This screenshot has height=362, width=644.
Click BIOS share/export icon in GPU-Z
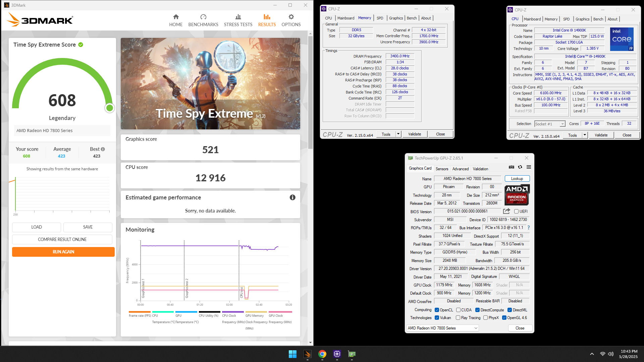pos(506,211)
